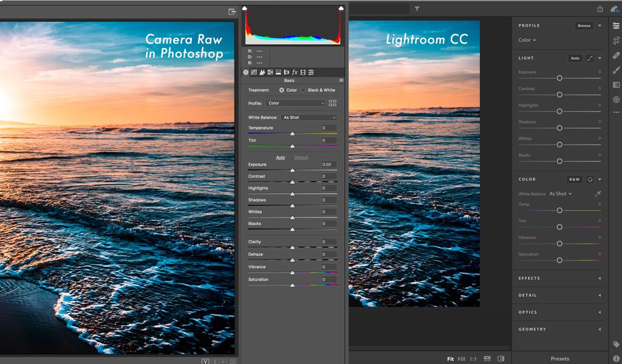Select the Edit sliders icon in Lightroom sidebar
The height and width of the screenshot is (364, 622).
pos(616,25)
